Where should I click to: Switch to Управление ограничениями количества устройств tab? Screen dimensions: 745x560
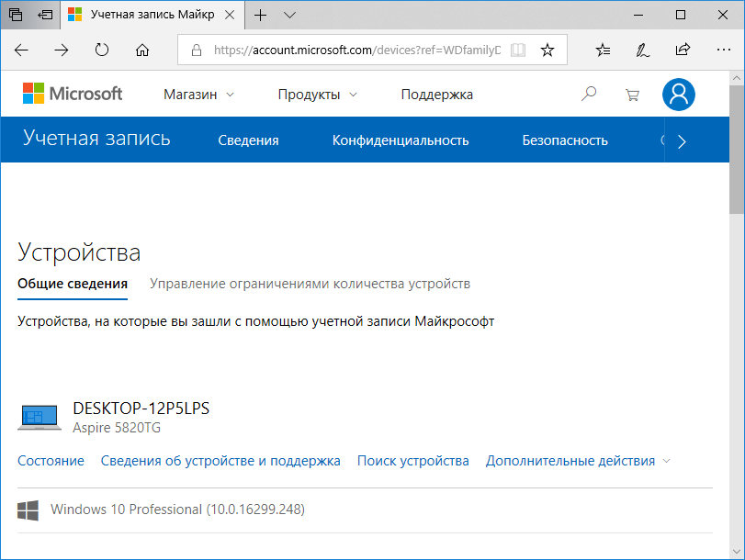tap(310, 284)
